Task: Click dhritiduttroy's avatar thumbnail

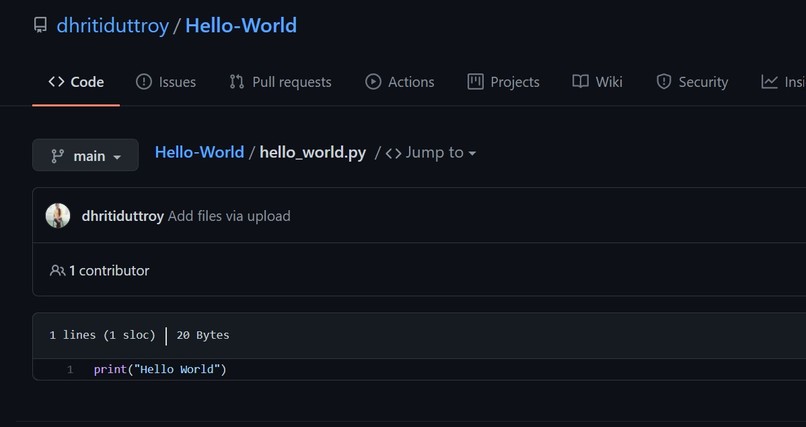Action: [58, 216]
